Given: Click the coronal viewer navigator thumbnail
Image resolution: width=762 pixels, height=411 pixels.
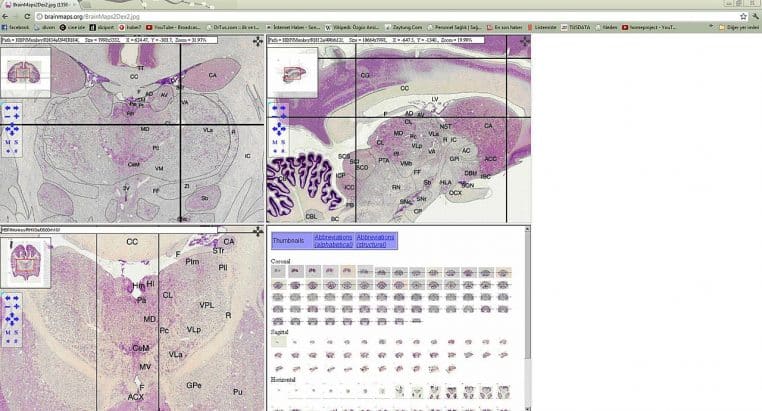Looking at the screenshot, I should tap(25, 72).
